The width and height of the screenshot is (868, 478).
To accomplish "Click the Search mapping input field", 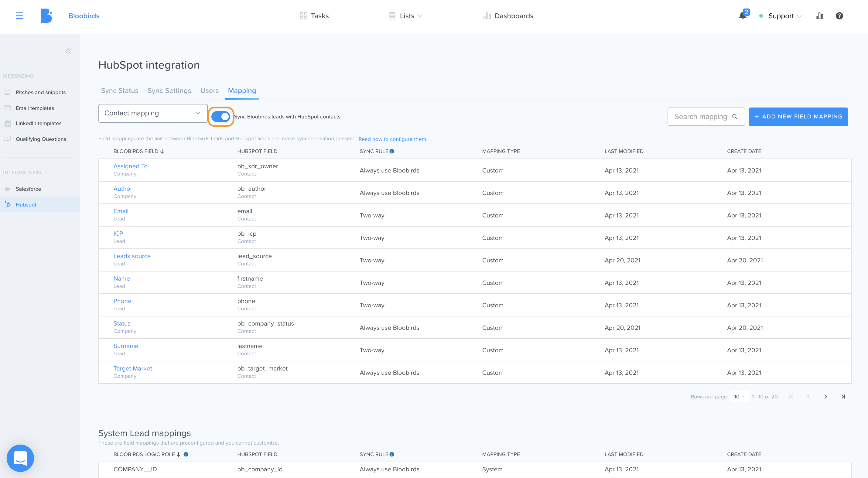I will (706, 117).
